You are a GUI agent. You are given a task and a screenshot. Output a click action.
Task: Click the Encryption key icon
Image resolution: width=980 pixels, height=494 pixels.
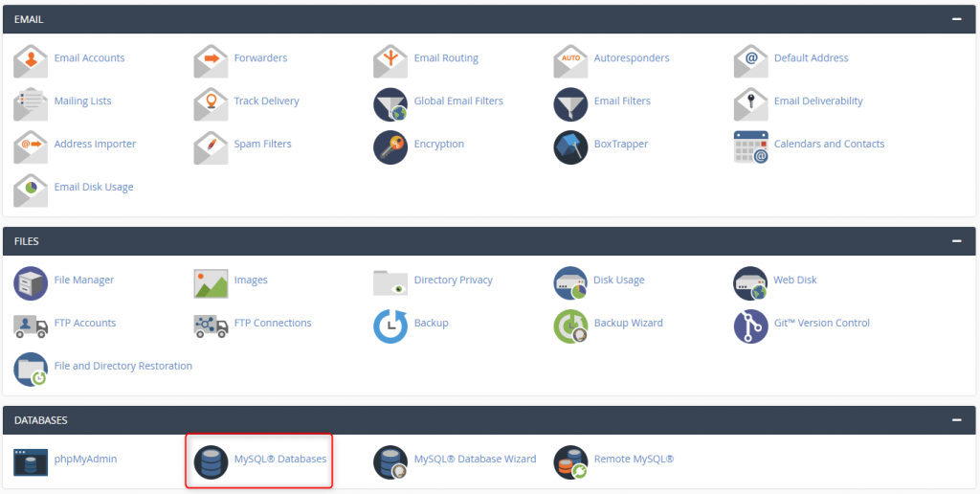pos(390,146)
